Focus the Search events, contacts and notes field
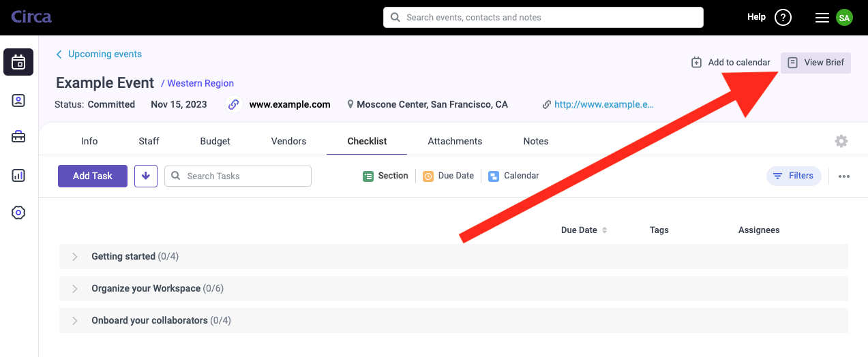The height and width of the screenshot is (357, 868). tap(543, 18)
